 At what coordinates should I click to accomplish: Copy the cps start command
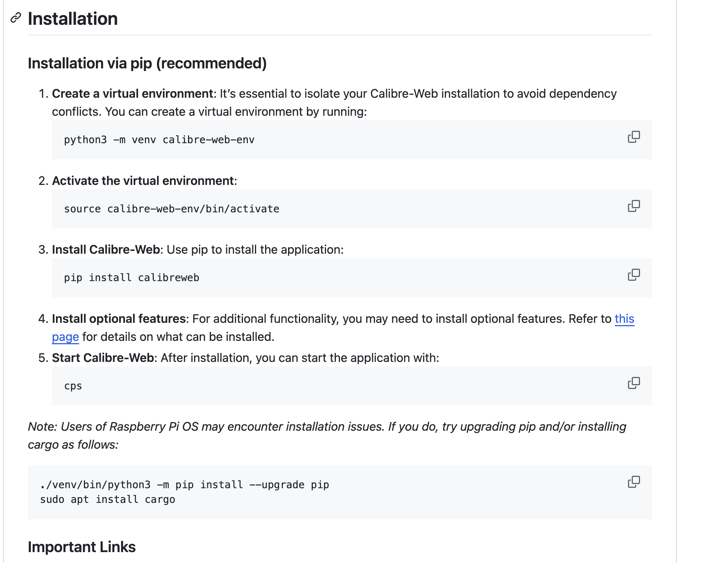(634, 383)
